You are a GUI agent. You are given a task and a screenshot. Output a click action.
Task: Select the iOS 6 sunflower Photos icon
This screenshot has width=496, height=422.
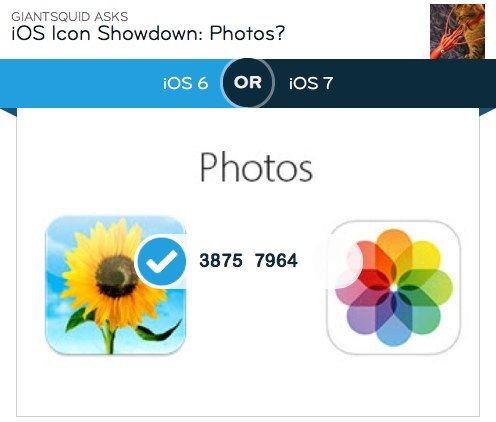pyautogui.click(x=116, y=285)
